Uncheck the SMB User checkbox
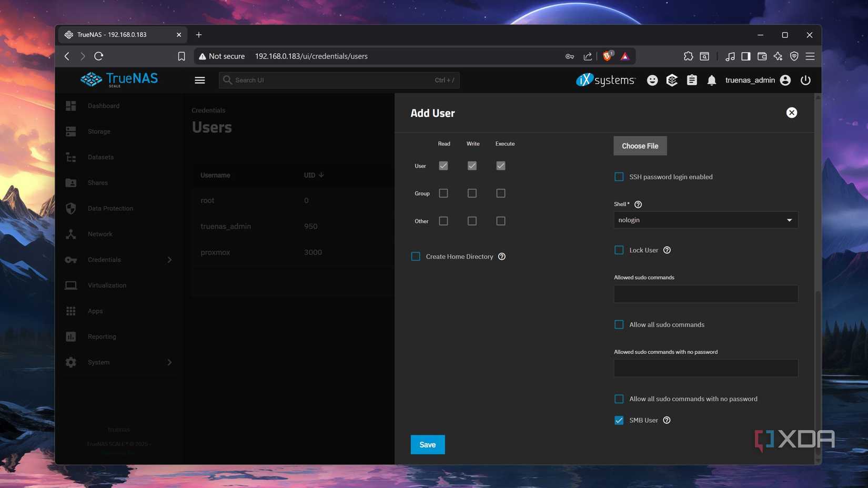This screenshot has width=868, height=488. (x=619, y=420)
